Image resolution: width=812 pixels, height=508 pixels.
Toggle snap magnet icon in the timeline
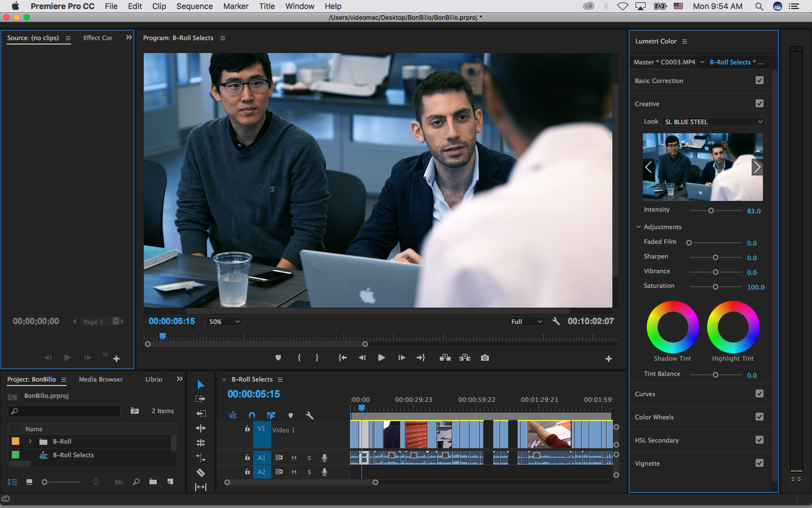[x=252, y=415]
